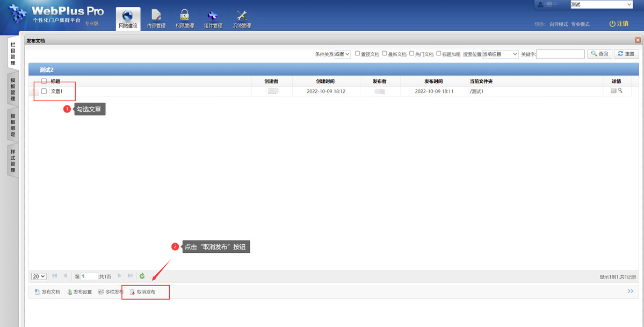This screenshot has width=644, height=327.
Task: Expand the toolbar with the double-arrow icon
Action: coord(631,291)
